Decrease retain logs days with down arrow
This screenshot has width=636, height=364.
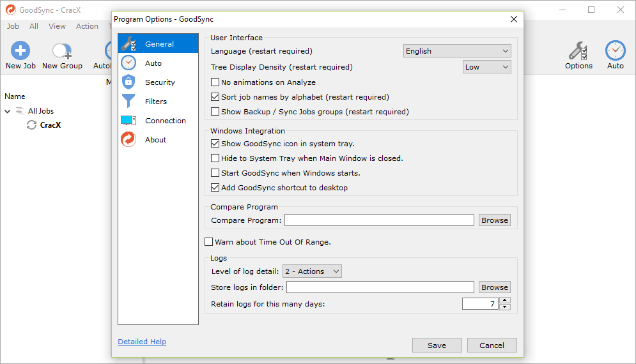504,307
